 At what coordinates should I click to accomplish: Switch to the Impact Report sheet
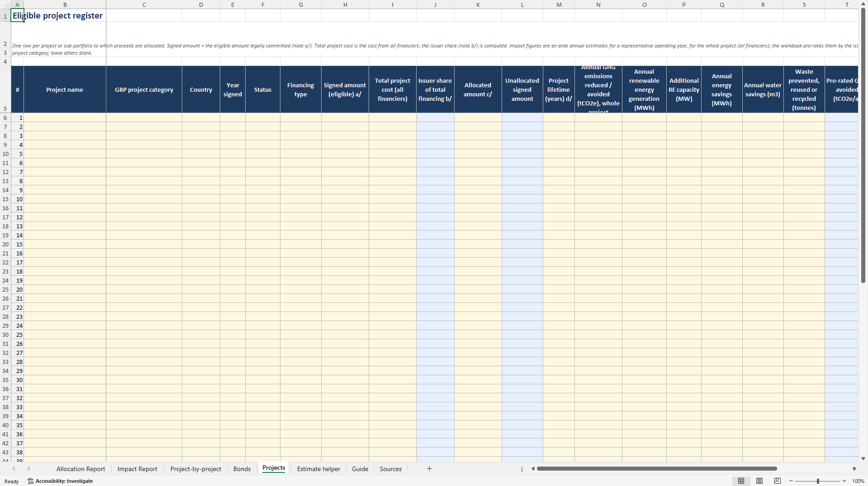(137, 469)
